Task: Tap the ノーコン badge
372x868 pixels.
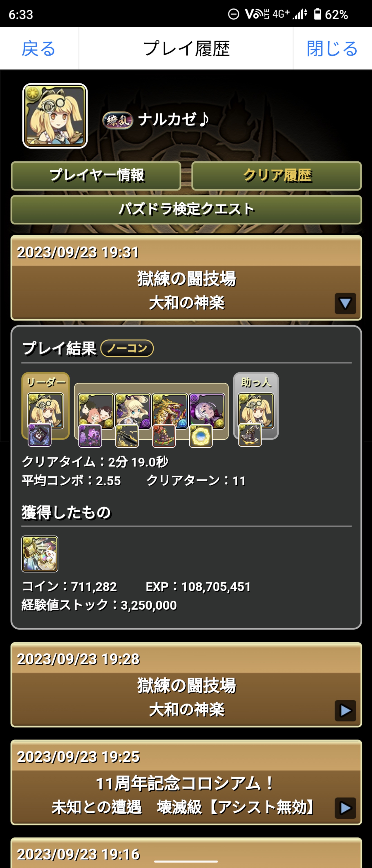Action: pyautogui.click(x=127, y=348)
